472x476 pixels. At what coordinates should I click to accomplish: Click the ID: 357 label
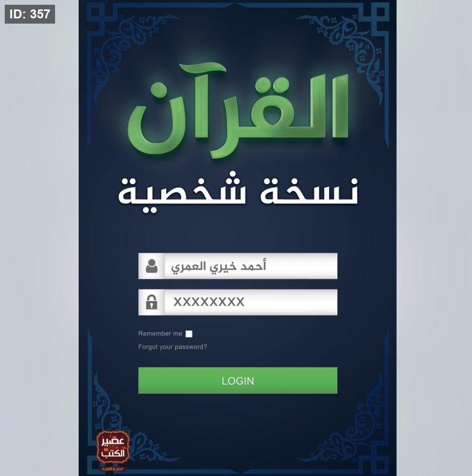30,14
